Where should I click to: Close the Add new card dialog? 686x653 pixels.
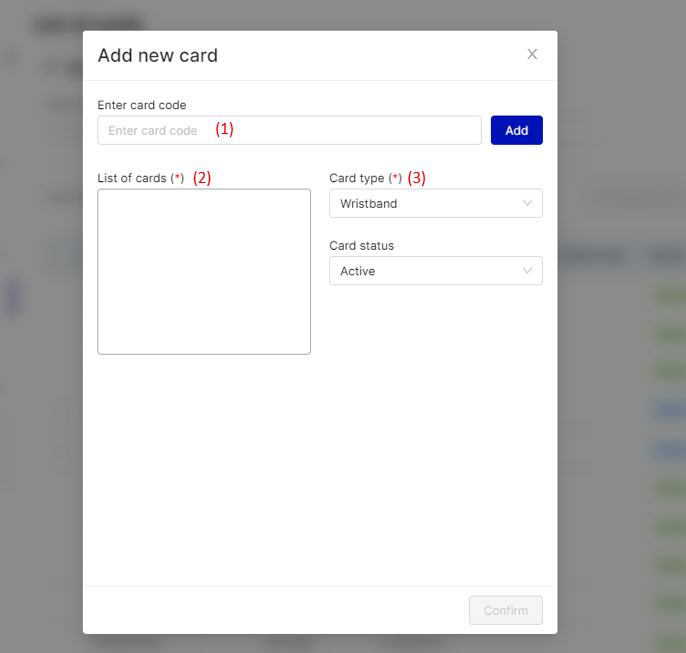tap(532, 54)
